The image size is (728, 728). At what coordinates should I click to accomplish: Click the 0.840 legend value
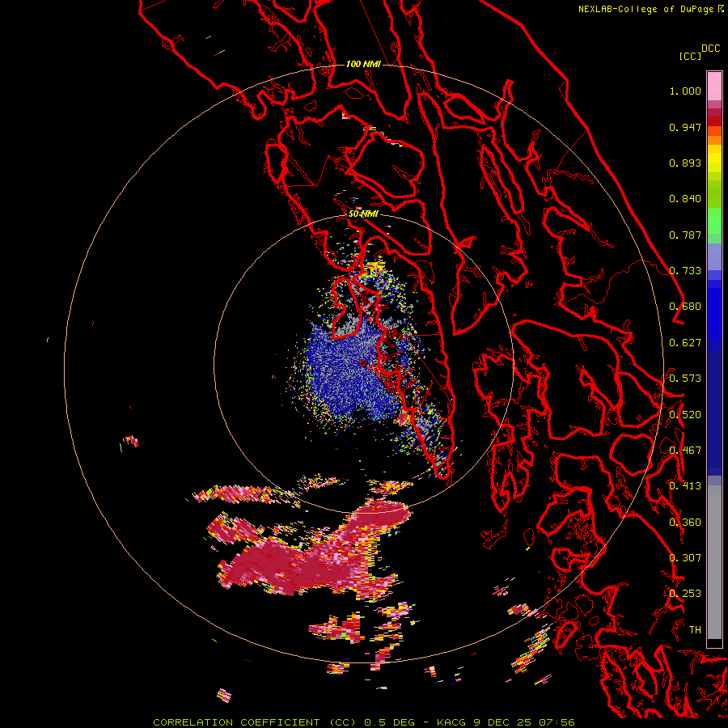pyautogui.click(x=685, y=199)
